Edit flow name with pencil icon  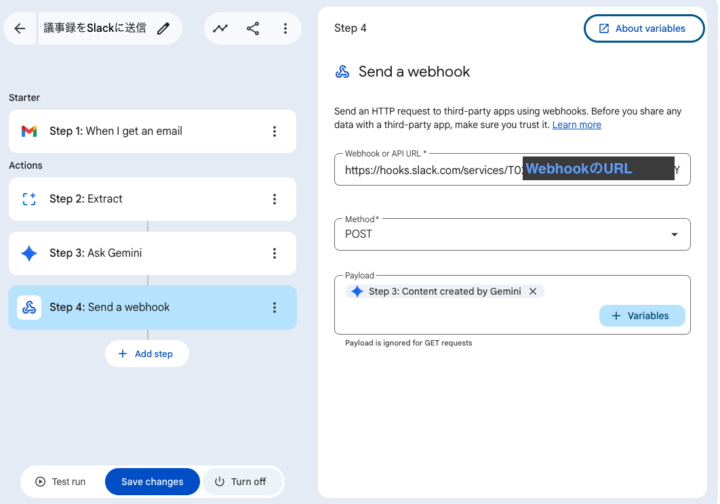tap(164, 28)
